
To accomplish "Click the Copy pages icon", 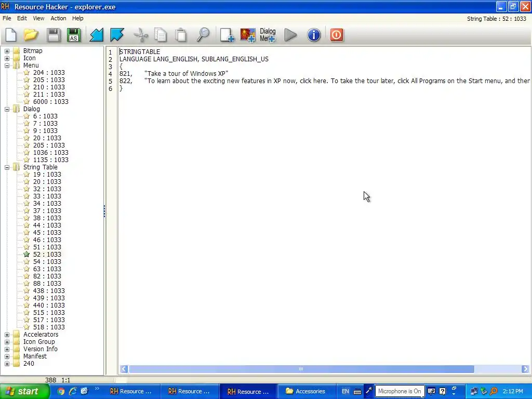I will click(x=161, y=35).
